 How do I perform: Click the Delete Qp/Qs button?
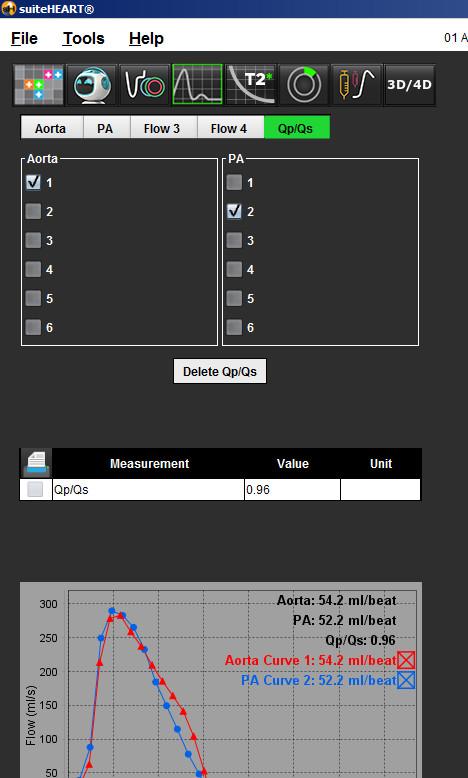220,372
